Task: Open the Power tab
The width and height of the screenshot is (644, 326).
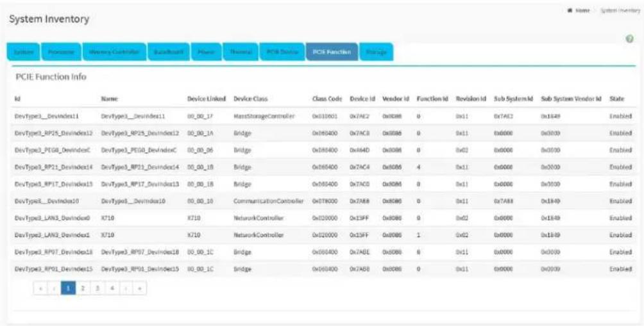Action: tap(207, 52)
